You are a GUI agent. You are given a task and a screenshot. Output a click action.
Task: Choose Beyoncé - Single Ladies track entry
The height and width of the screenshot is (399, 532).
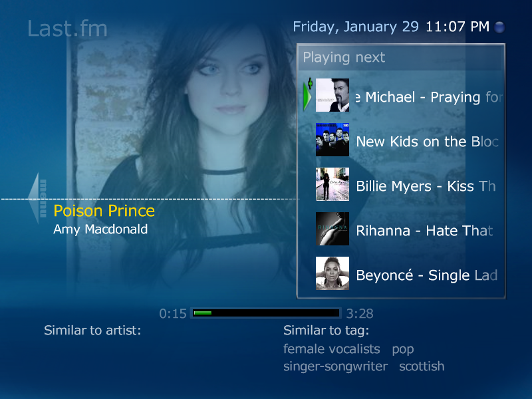pyautogui.click(x=427, y=275)
